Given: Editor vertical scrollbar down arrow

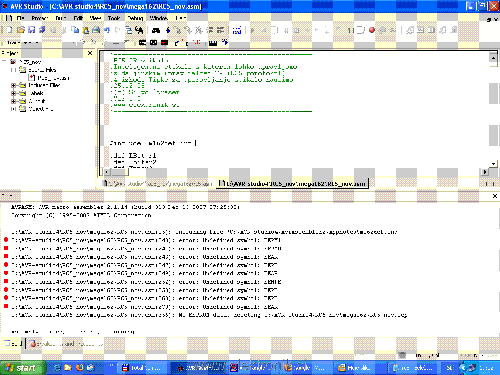Looking at the screenshot, I should (493, 164).
